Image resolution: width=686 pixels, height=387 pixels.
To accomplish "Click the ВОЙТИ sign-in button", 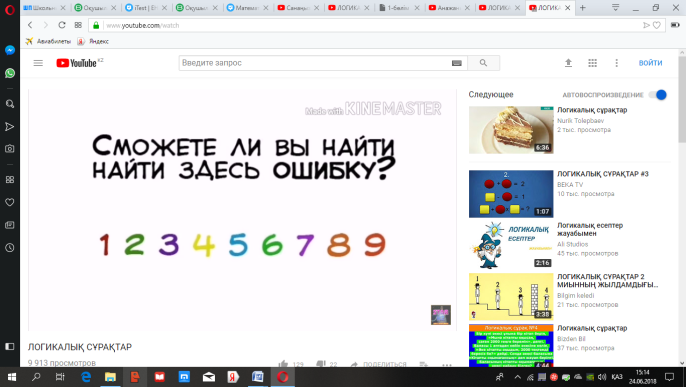I will pyautogui.click(x=651, y=63).
